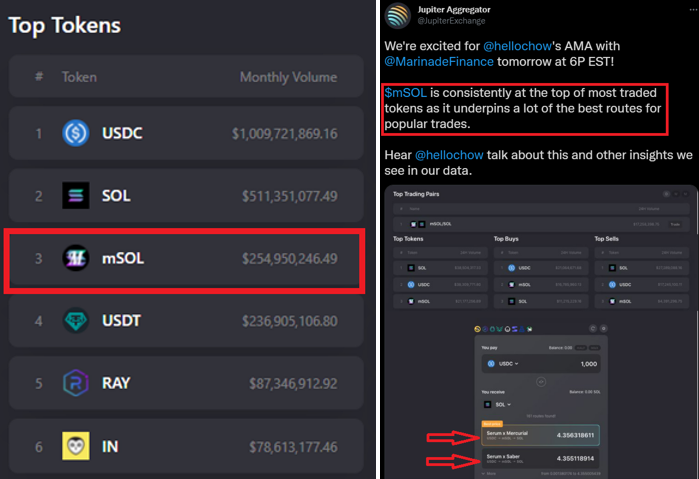Click Trade button in mSOL/SOL pair row
699x479 pixels.
pos(675,224)
